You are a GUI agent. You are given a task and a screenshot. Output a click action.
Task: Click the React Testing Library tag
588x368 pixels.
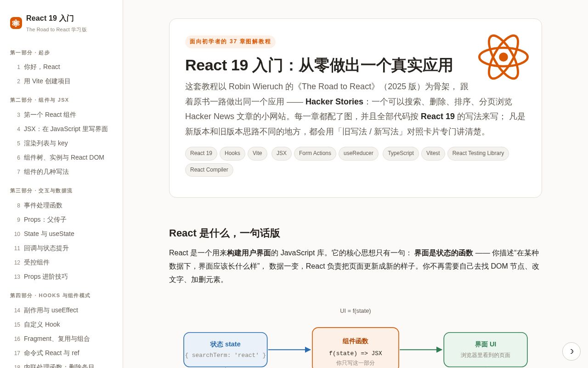click(478, 153)
